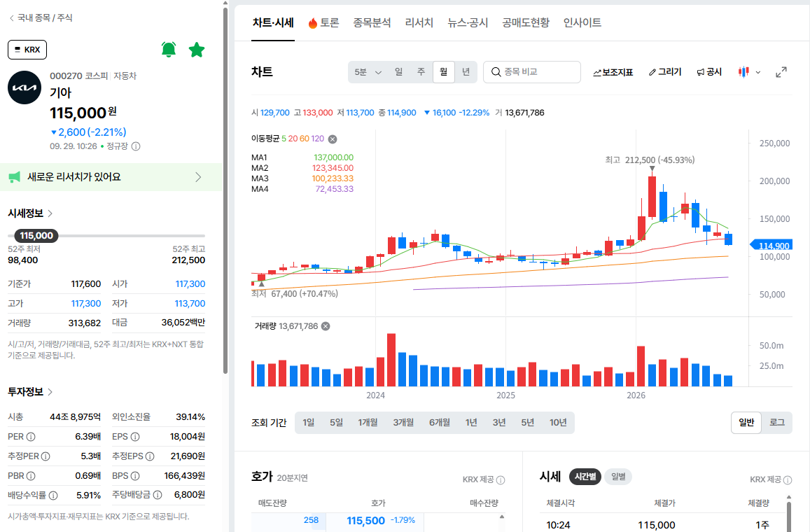
Task: Expand the chart to fullscreen
Action: pos(781,72)
